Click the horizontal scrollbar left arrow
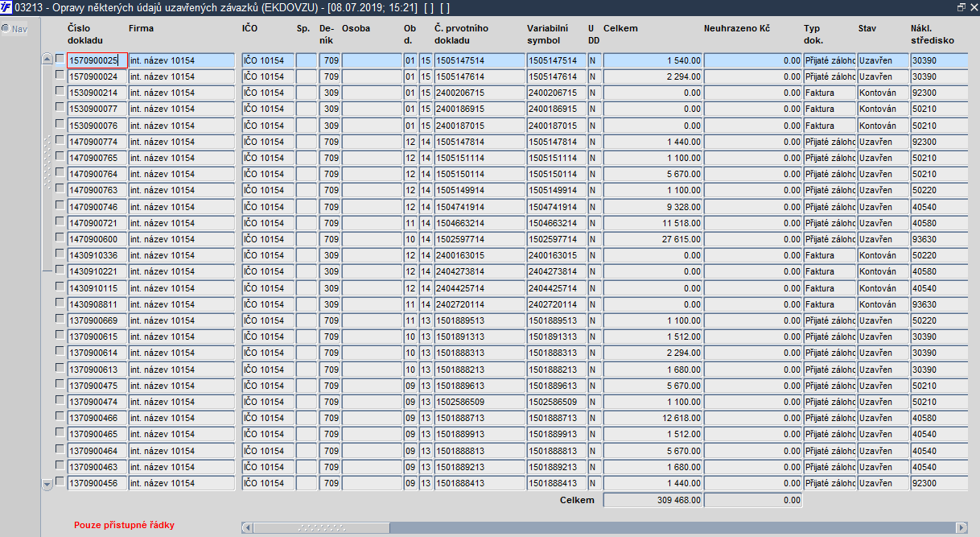 click(x=246, y=528)
